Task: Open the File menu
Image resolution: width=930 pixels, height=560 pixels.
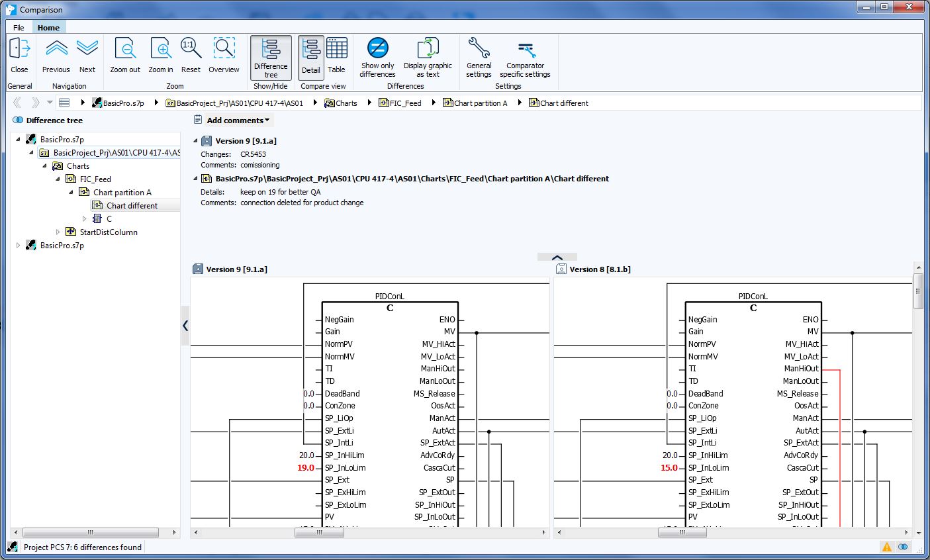Action: click(19, 28)
